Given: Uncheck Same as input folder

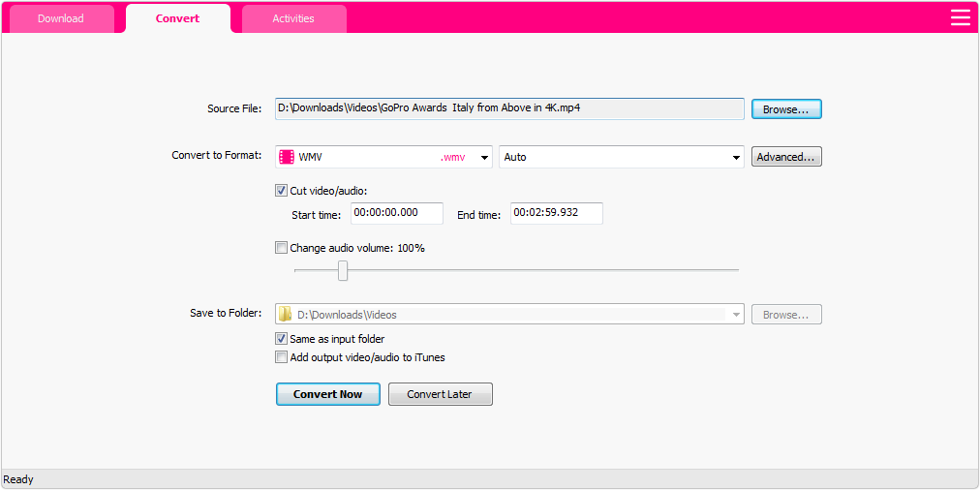Looking at the screenshot, I should pyautogui.click(x=281, y=339).
